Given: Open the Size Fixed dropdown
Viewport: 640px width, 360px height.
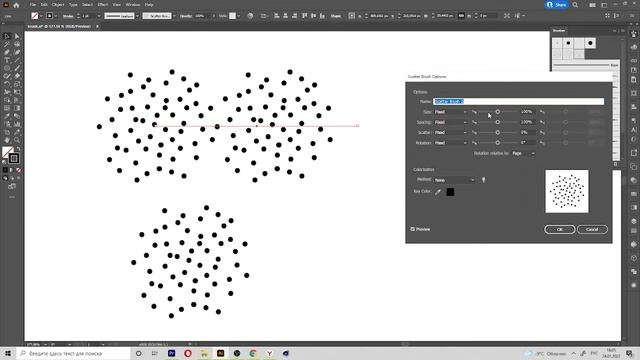Looking at the screenshot, I should click(451, 112).
